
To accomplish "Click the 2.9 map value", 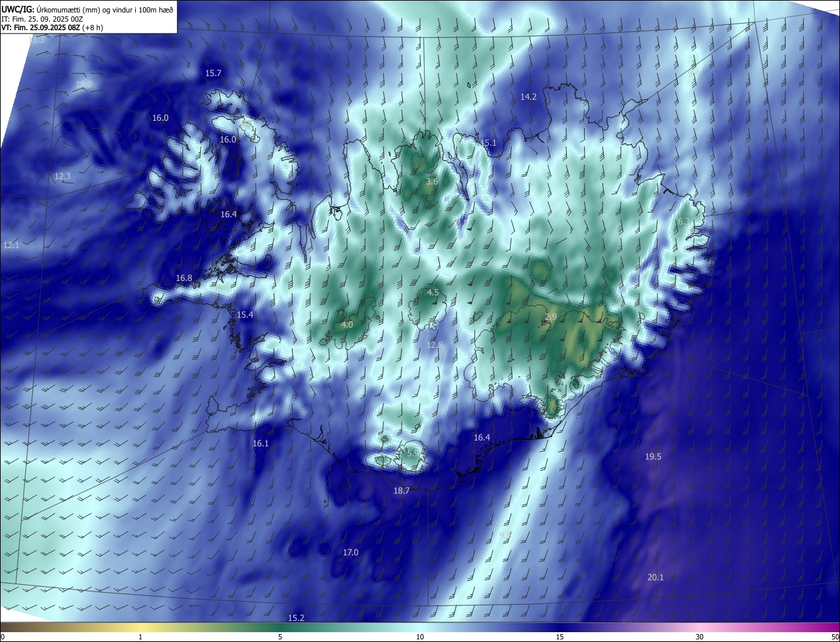I will tap(551, 317).
